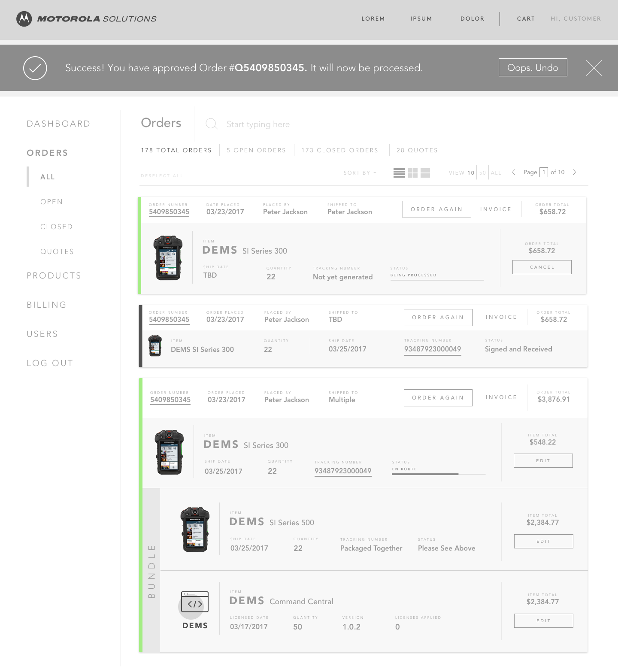Dismiss the success banner with X
The height and width of the screenshot is (672, 618).
(594, 68)
